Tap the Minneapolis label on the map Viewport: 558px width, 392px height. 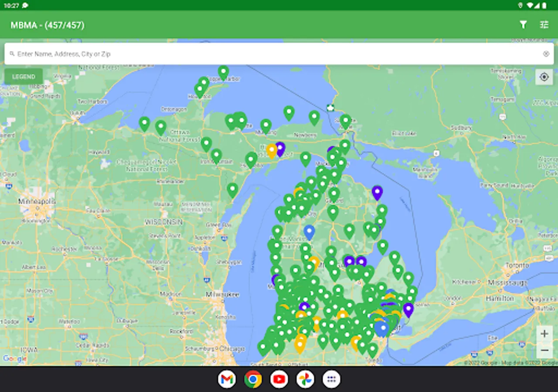point(37,202)
